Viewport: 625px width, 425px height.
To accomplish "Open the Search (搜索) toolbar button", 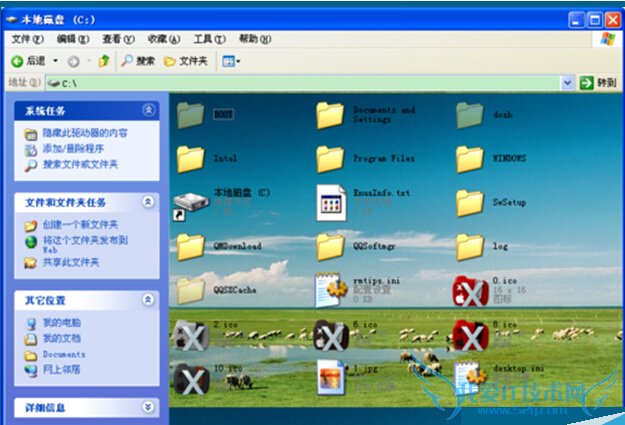I will click(x=138, y=61).
